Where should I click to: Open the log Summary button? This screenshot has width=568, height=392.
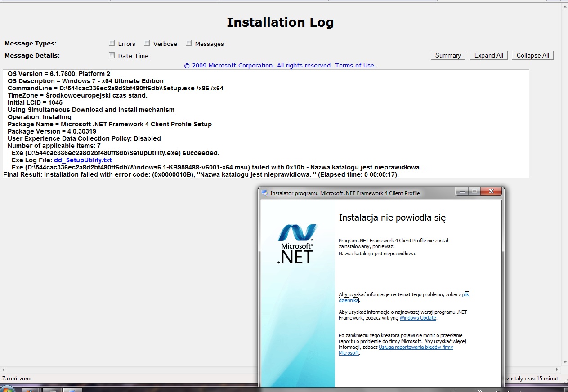448,55
